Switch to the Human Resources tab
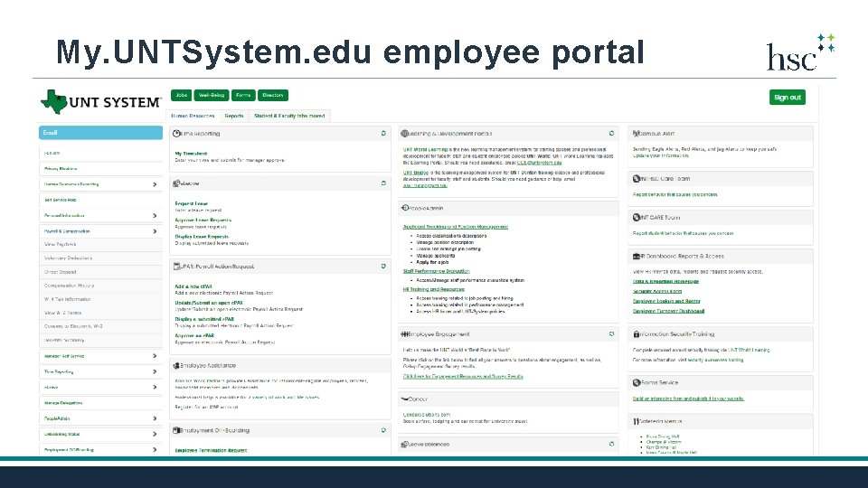This screenshot has width=868, height=488. 192,116
